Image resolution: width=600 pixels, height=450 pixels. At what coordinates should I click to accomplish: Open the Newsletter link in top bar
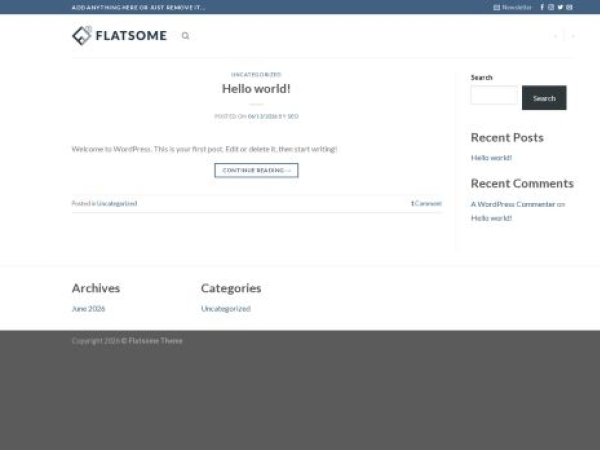point(512,7)
